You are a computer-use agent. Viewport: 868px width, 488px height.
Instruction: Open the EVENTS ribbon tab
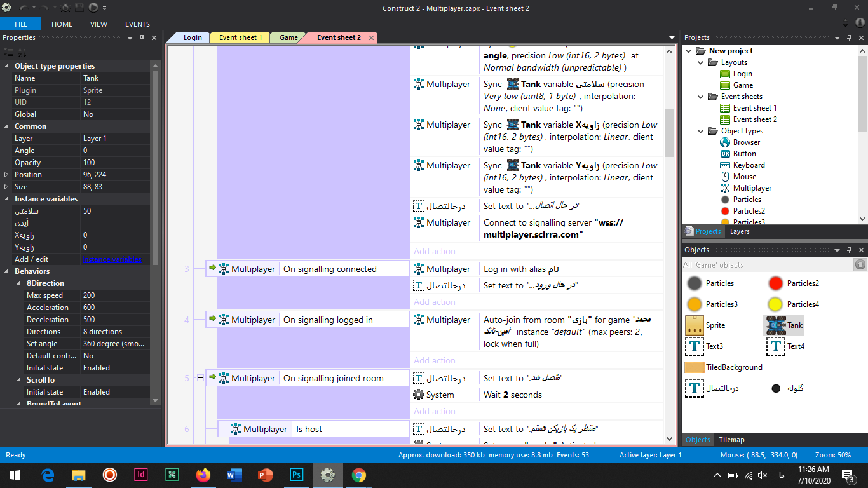tap(137, 24)
